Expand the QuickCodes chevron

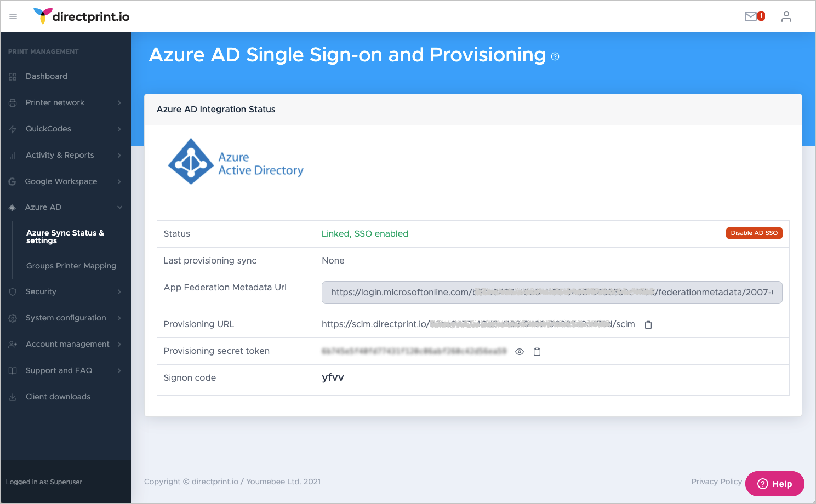(119, 129)
